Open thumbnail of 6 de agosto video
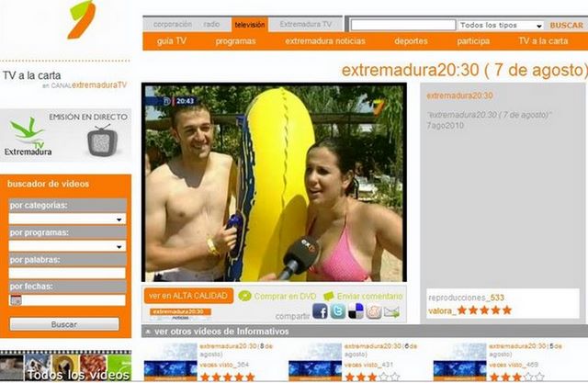The height and width of the screenshot is (383, 588). [315, 362]
